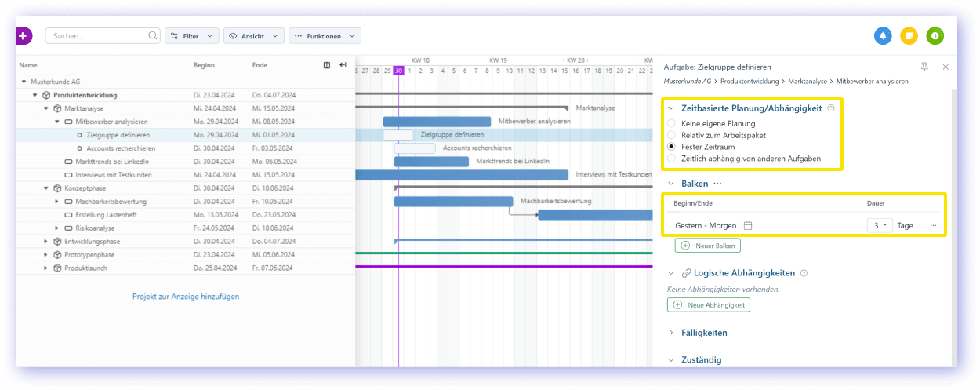Click the Suchen search field

(x=98, y=36)
